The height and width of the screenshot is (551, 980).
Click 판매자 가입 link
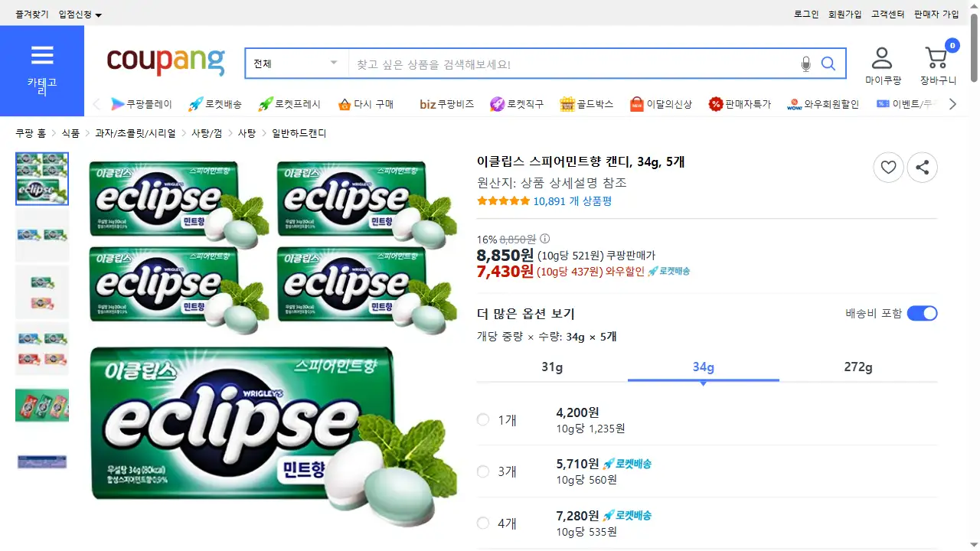coord(936,15)
